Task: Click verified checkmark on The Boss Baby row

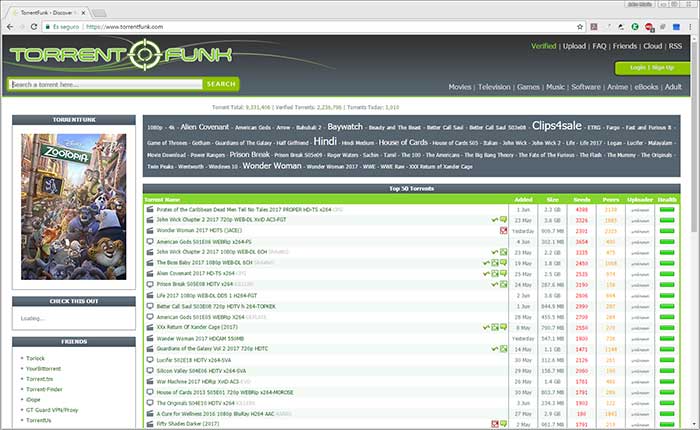Action: coord(486,263)
